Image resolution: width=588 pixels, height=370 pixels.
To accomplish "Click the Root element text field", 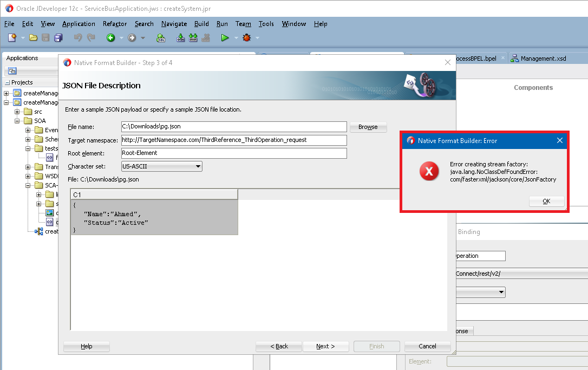I will [233, 153].
